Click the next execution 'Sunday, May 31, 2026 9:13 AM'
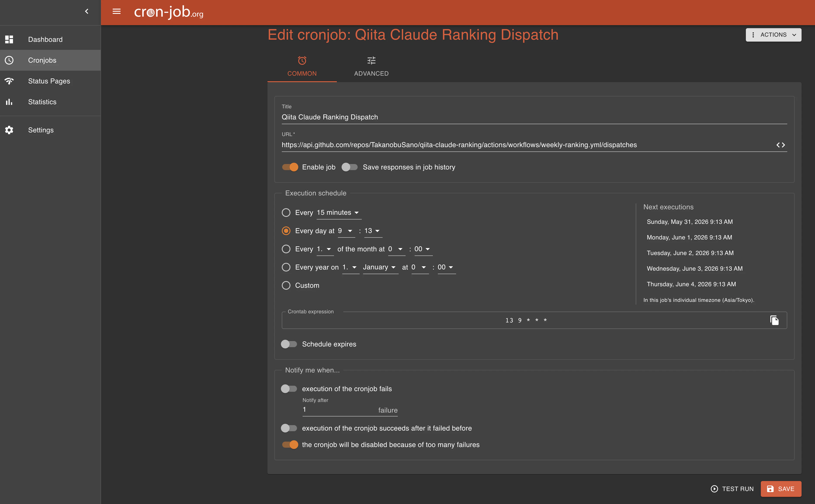Screen dimensions: 815x504 point(690,222)
